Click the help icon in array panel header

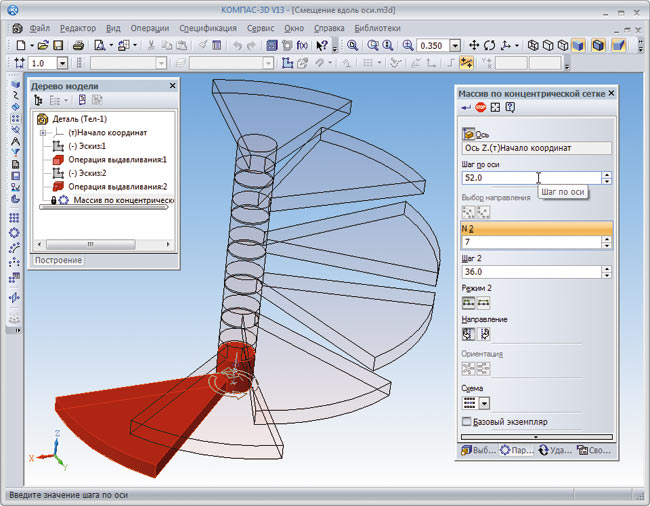coord(510,108)
